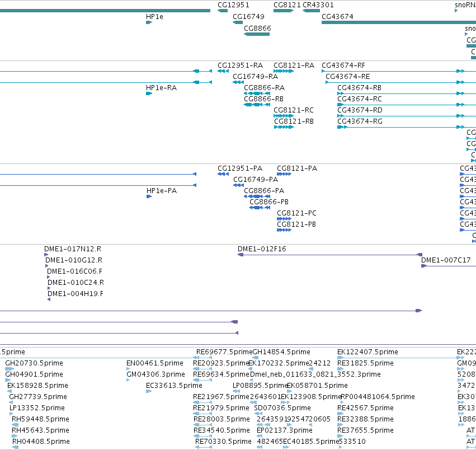Viewport: 476px width, 450px height.
Task: Select EST RE21967.5prime
Action: [221, 397]
